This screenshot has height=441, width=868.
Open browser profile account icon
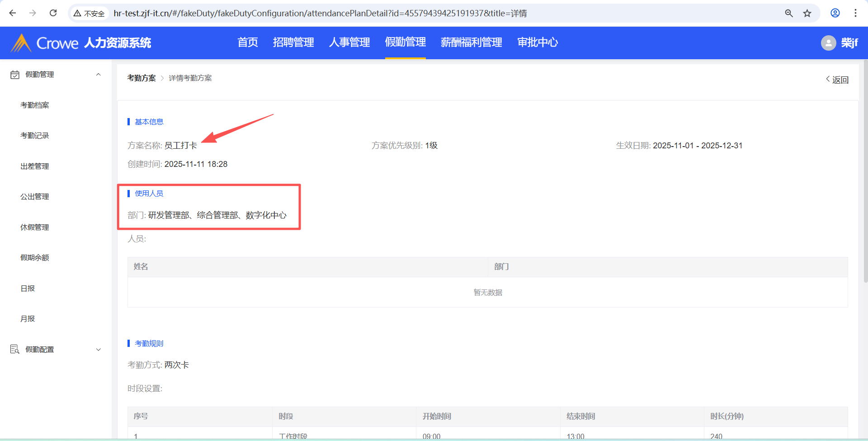[835, 13]
